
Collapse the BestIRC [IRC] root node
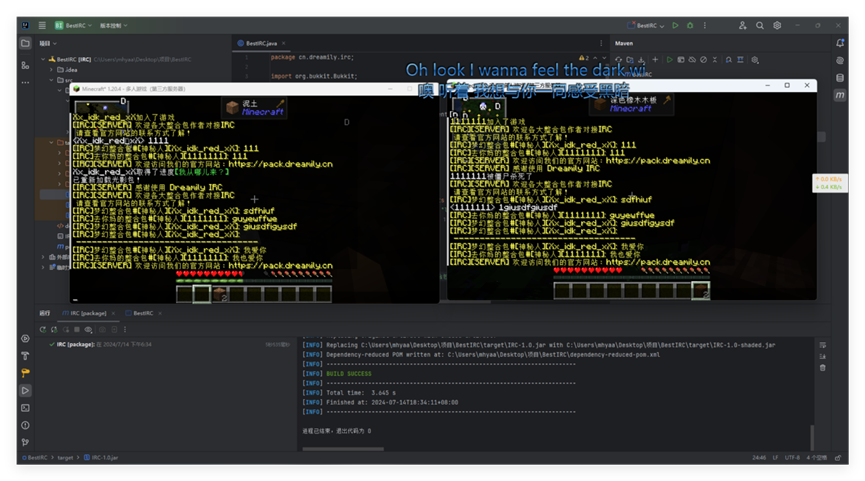click(43, 59)
